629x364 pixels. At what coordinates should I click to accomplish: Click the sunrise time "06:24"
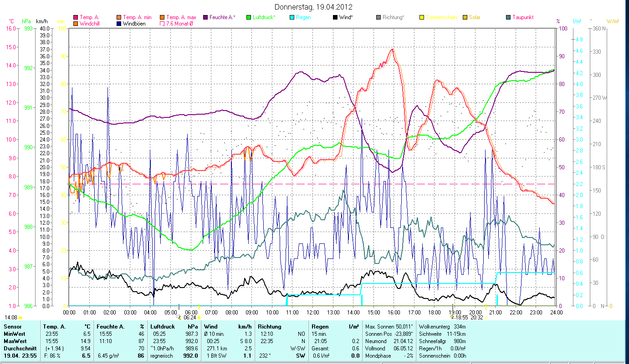point(190,318)
